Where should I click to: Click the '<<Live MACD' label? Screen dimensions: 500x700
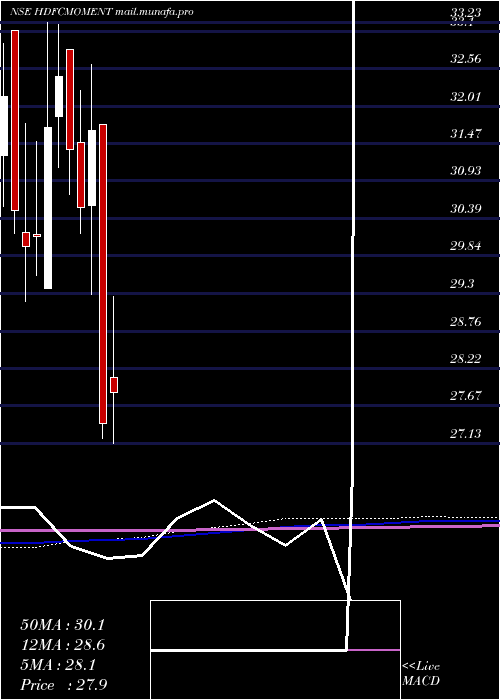tap(421, 674)
